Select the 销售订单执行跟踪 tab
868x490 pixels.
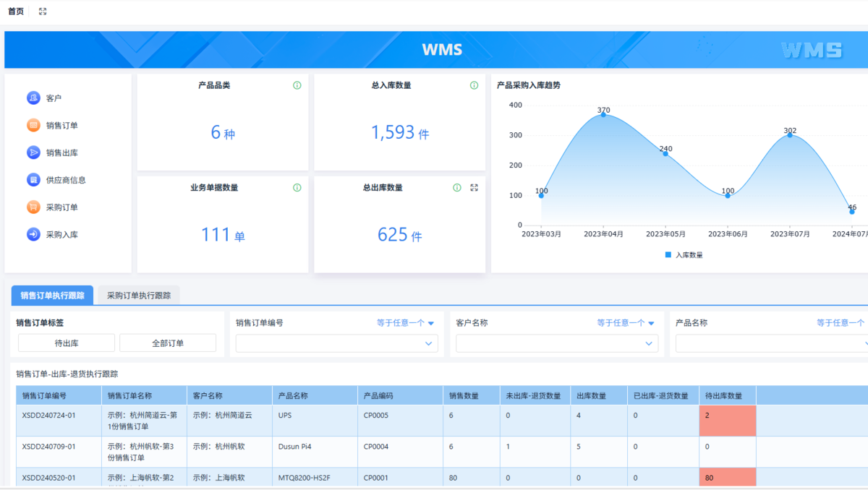[52, 296]
